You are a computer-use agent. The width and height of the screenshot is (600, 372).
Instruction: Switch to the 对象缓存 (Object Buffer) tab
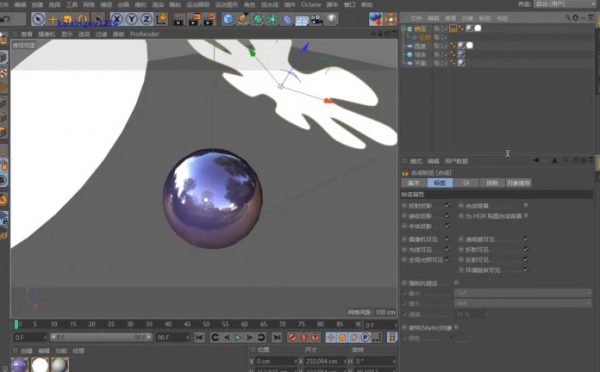tap(519, 183)
